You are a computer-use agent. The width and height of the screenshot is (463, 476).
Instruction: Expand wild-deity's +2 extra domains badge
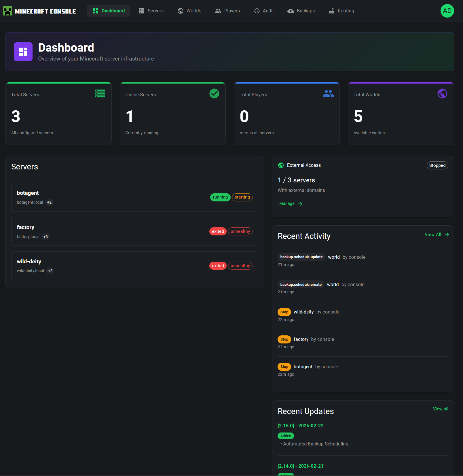(50, 271)
